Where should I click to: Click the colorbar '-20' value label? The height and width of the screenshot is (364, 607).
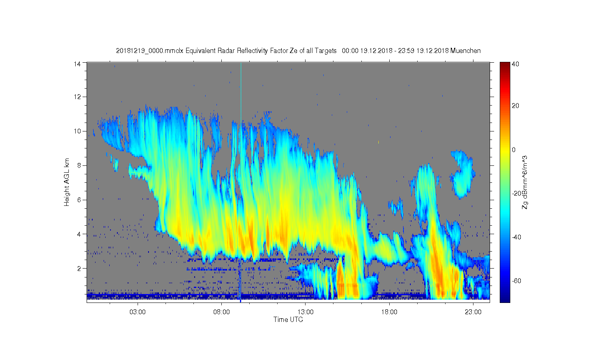pyautogui.click(x=516, y=193)
